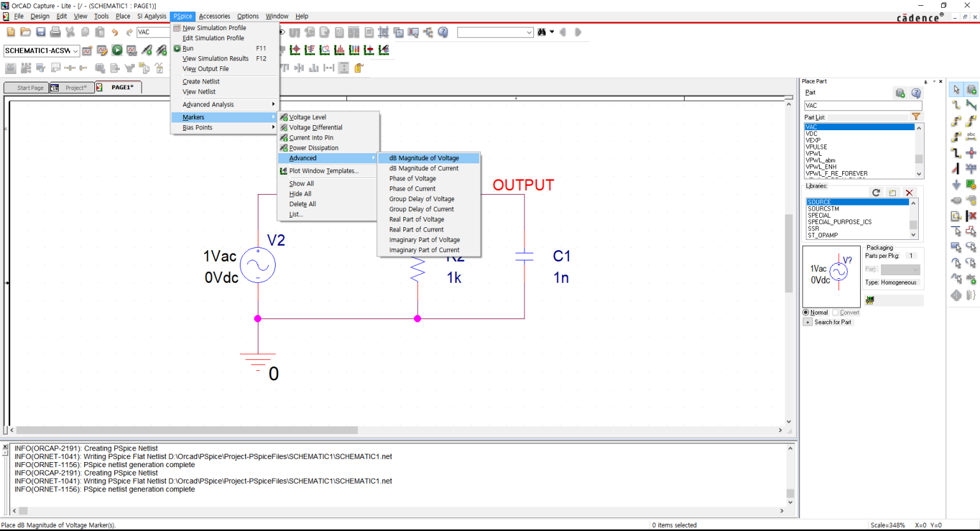
Task: Undo the last action with the arrow icon
Action: tap(115, 32)
